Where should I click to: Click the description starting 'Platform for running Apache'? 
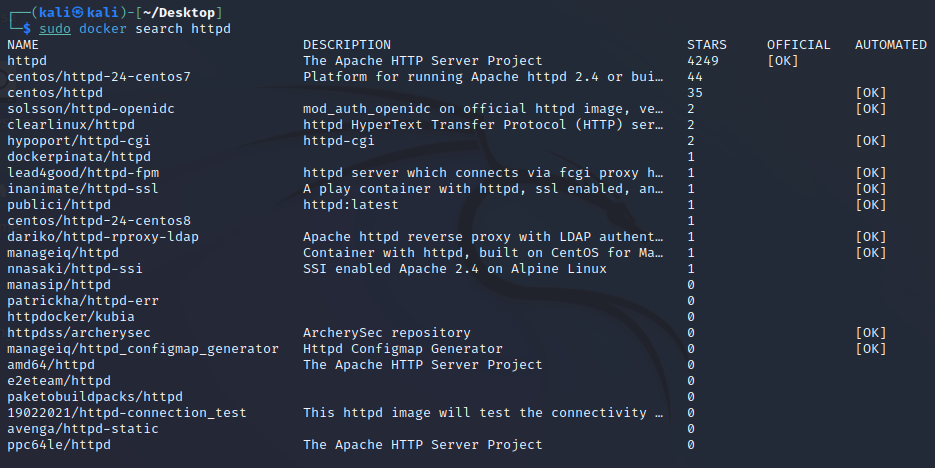pyautogui.click(x=483, y=77)
